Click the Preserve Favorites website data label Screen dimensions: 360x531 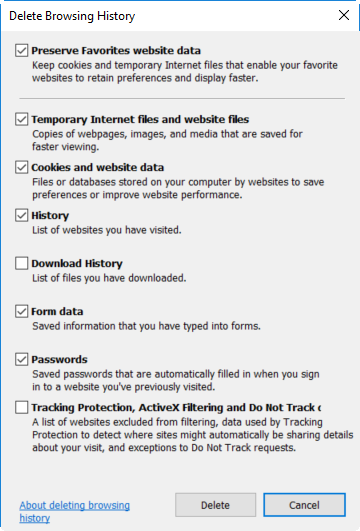click(x=116, y=51)
